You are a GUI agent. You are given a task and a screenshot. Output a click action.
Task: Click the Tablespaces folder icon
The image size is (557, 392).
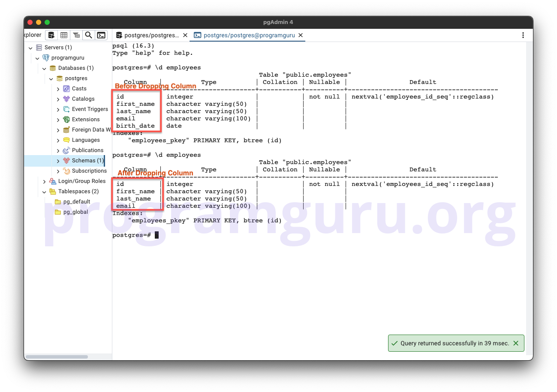click(53, 192)
